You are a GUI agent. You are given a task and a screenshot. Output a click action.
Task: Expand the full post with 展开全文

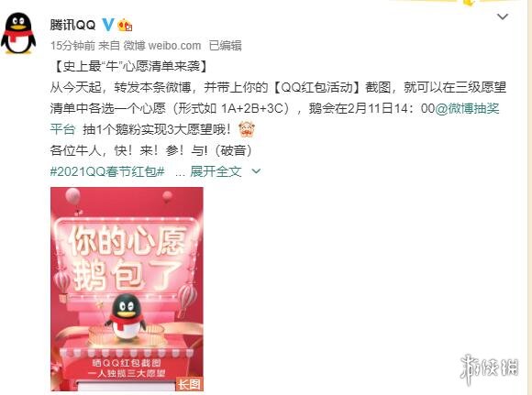216,171
